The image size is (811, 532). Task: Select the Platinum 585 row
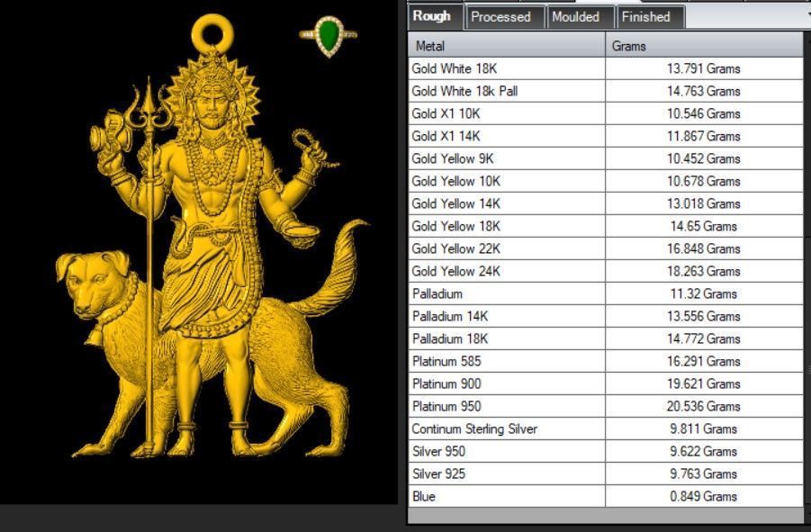point(605,361)
